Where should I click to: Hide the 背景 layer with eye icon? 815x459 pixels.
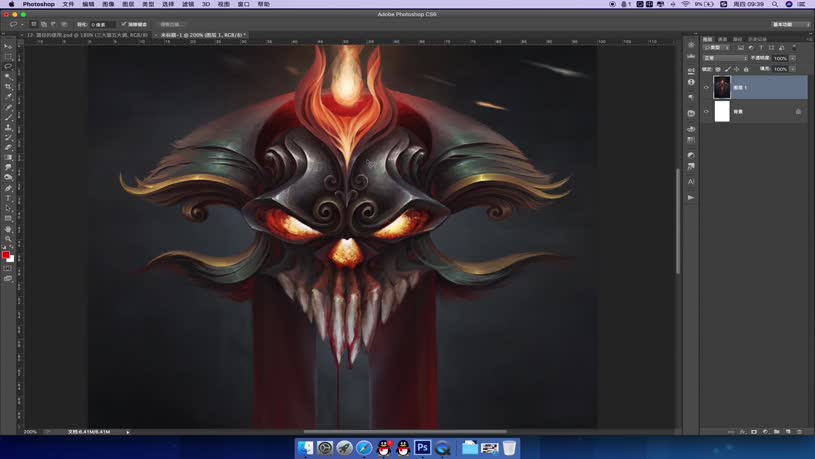(x=706, y=111)
